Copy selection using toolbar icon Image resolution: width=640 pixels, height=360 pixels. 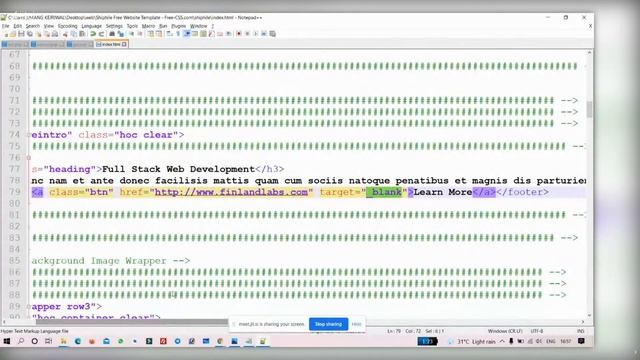pos(74,34)
